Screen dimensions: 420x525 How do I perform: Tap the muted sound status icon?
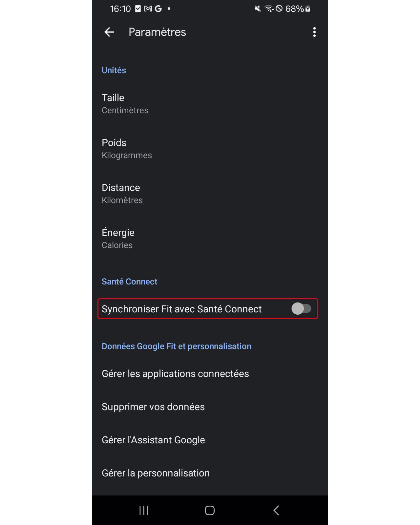[x=258, y=9]
